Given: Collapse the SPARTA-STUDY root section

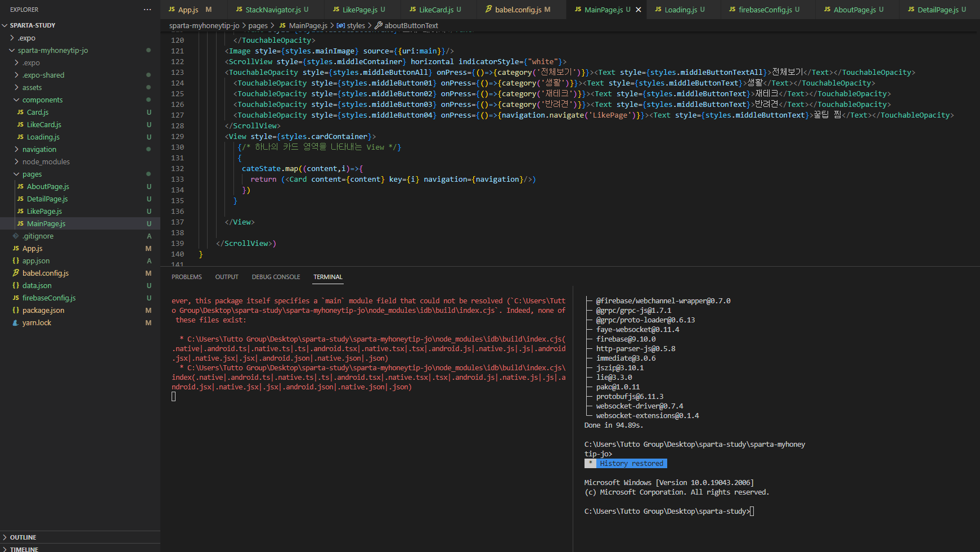Looking at the screenshot, I should pos(5,25).
